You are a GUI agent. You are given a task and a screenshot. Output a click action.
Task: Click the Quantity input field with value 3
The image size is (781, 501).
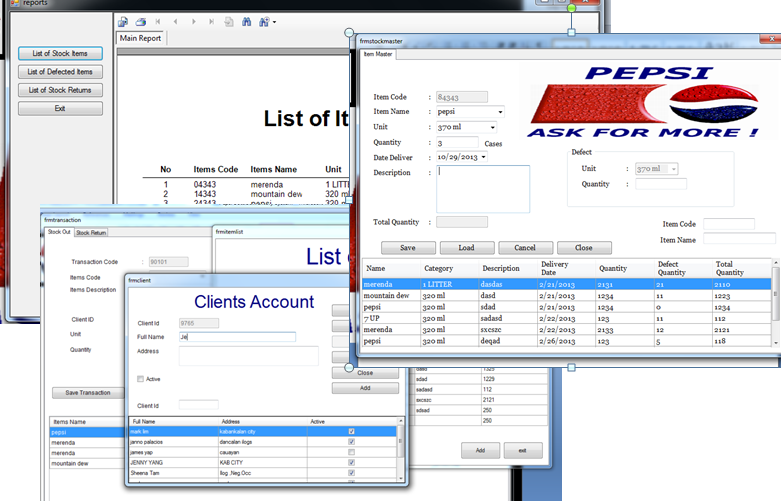click(457, 143)
